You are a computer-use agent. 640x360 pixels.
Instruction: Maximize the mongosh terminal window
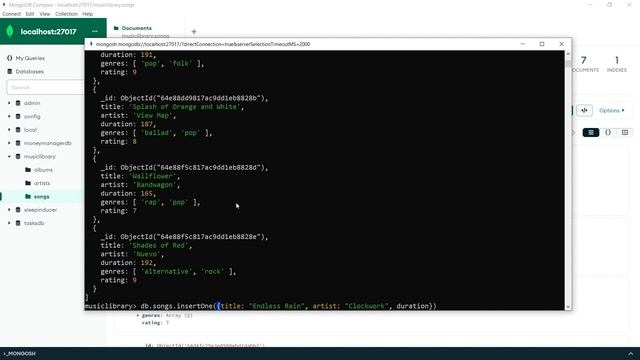(x=542, y=44)
